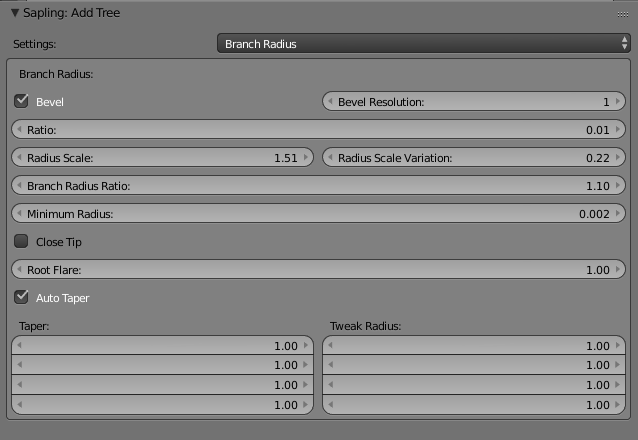Click the third Taper value field
The image size is (638, 440).
162,385
